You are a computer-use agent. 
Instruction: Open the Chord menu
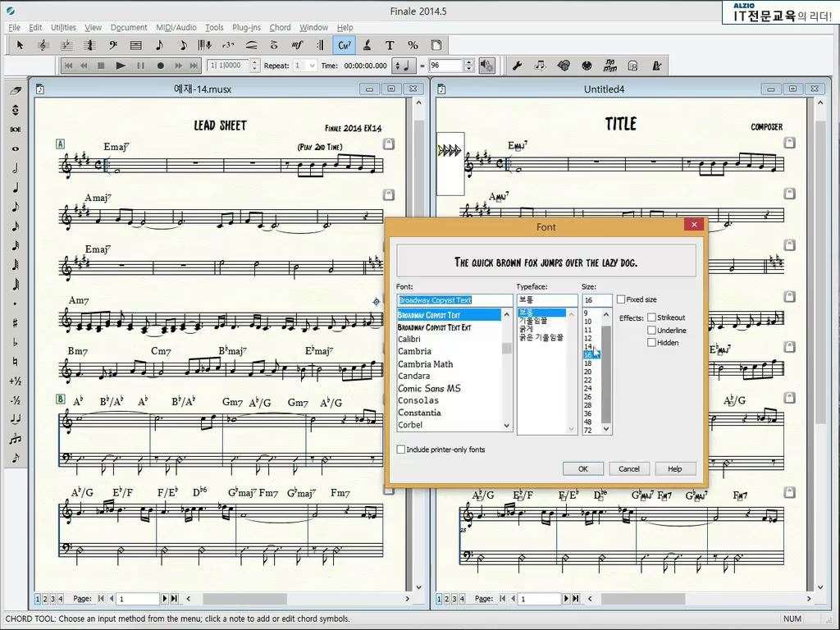(280, 27)
